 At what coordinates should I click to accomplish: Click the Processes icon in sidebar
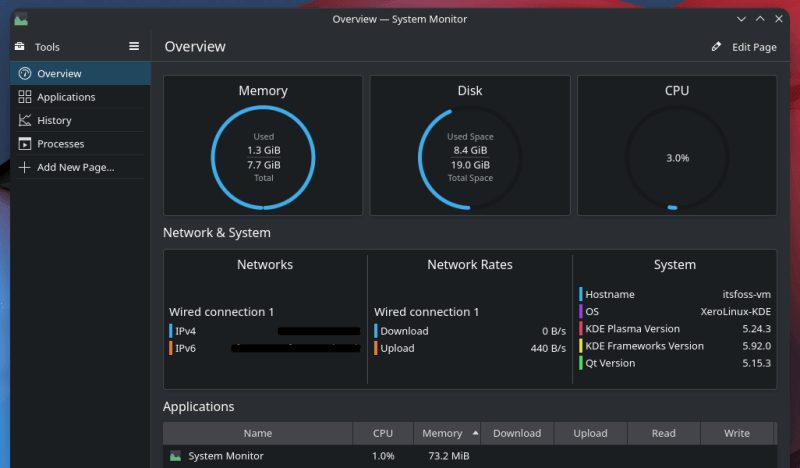click(x=25, y=144)
